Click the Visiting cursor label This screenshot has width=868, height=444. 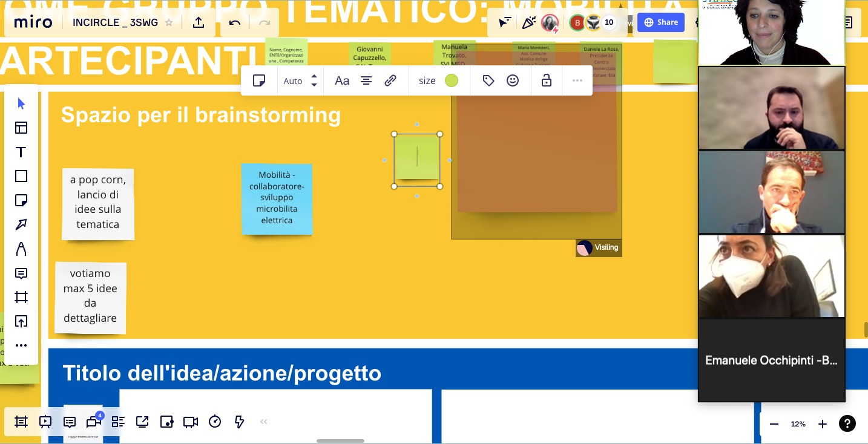pyautogui.click(x=599, y=247)
